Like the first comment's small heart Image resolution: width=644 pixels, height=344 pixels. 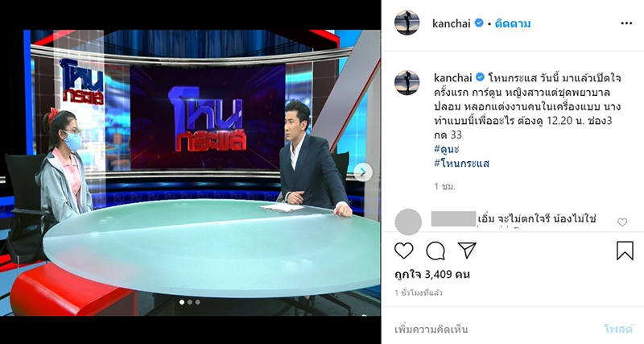(622, 222)
